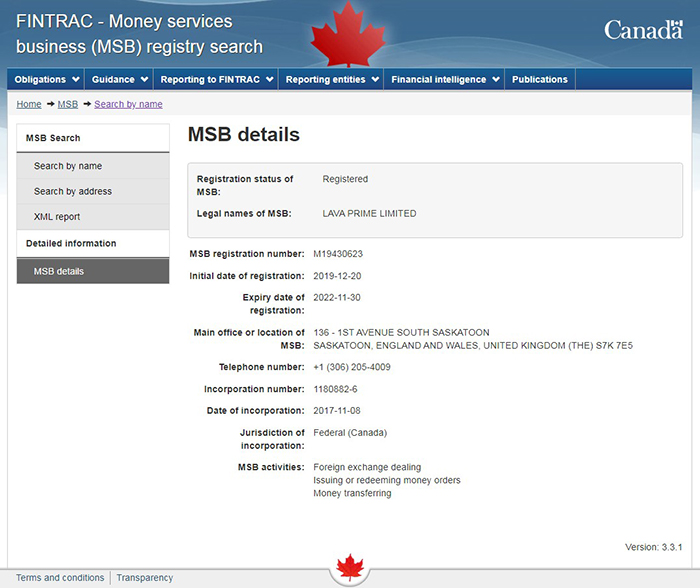
Task: Click the Canada wordmark logo
Action: (x=643, y=30)
